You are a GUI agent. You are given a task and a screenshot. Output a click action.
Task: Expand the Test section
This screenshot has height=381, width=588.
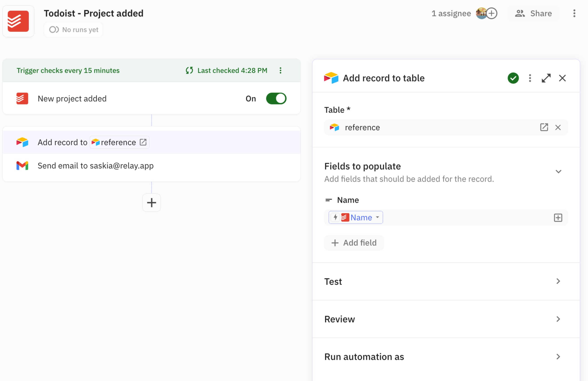click(x=558, y=281)
